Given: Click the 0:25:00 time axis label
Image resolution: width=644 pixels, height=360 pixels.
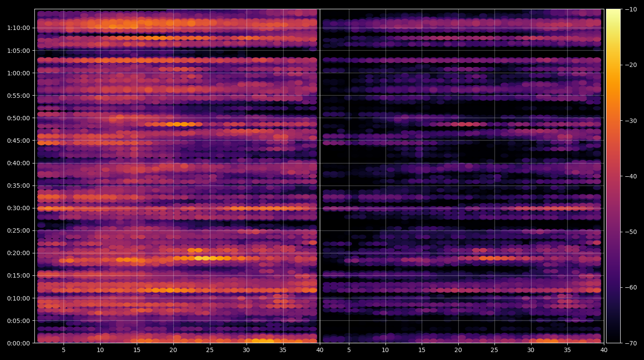Looking at the screenshot, I should [19, 231].
